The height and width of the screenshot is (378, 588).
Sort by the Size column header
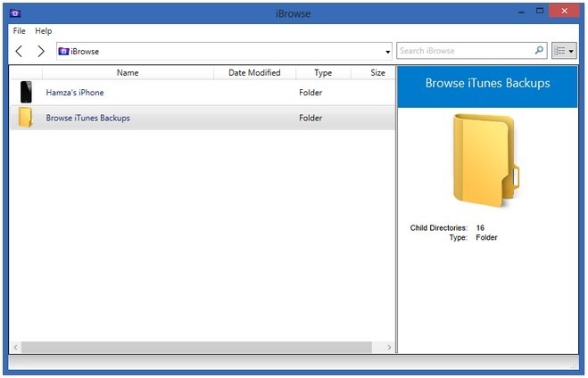tap(377, 73)
